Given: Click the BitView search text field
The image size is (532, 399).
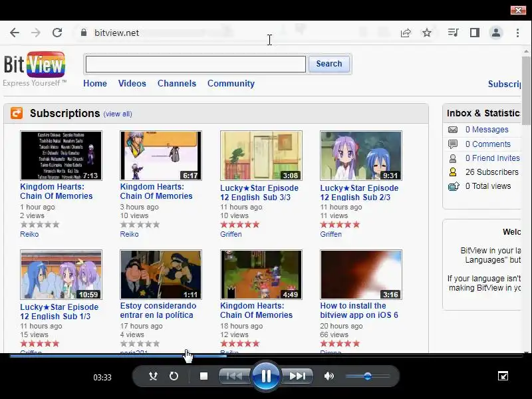Looking at the screenshot, I should 196,64.
